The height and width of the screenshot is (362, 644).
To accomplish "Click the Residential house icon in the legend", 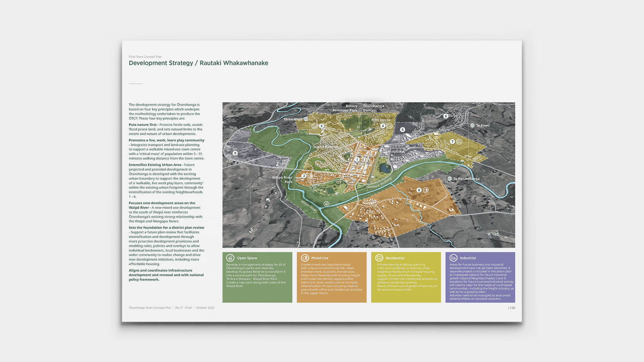I will pos(379,258).
